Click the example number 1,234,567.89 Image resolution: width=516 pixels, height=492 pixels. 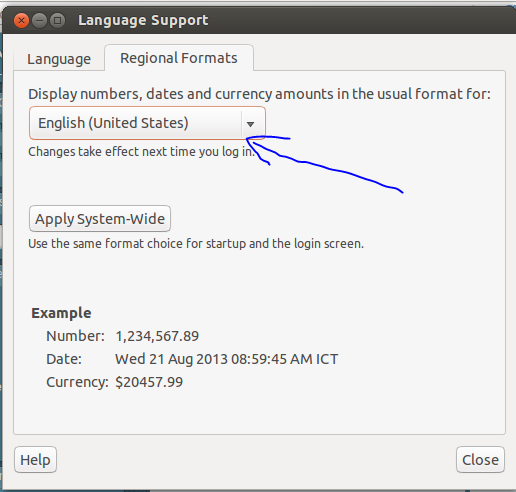(x=157, y=336)
